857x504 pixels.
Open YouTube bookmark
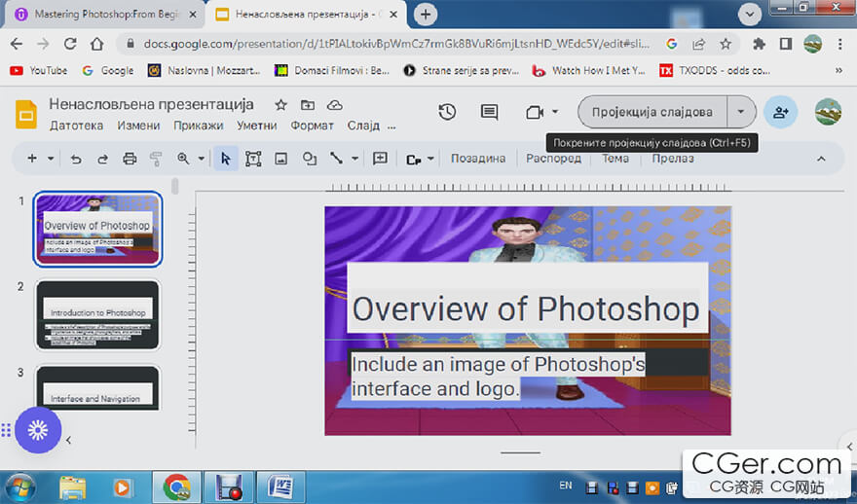(38, 70)
